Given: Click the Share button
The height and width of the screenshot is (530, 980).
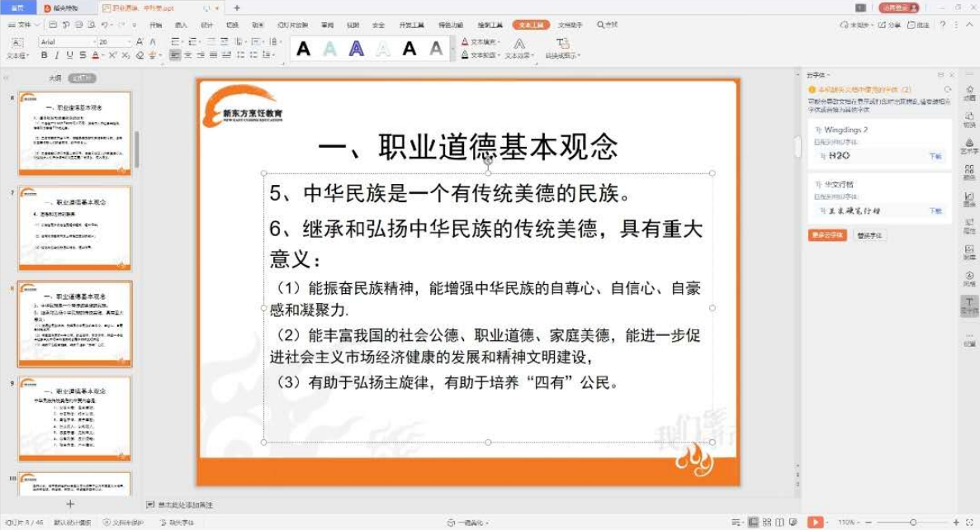Looking at the screenshot, I should [889, 25].
